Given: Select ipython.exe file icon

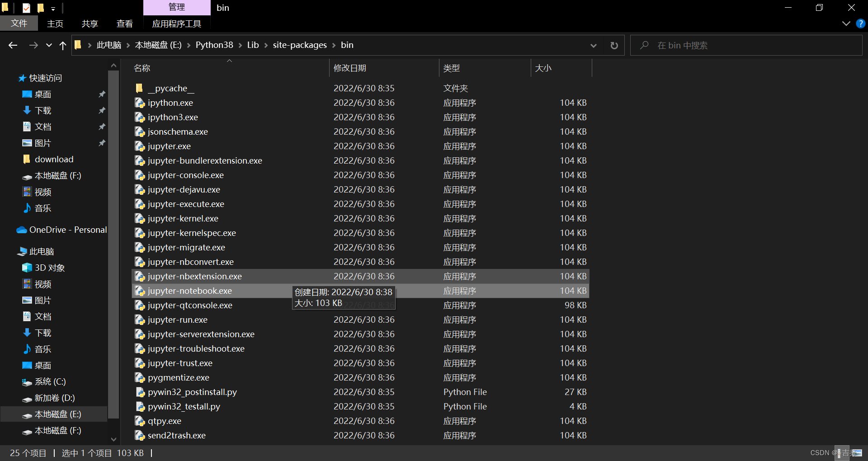Looking at the screenshot, I should [x=140, y=103].
